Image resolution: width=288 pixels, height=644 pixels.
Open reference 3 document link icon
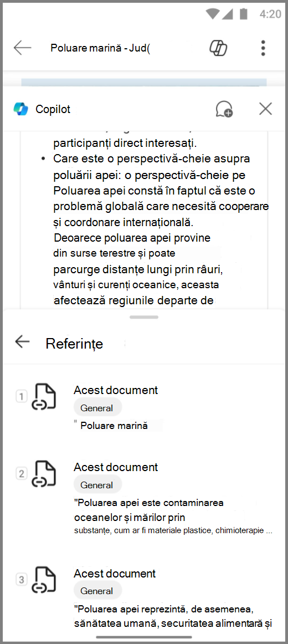[x=44, y=580]
